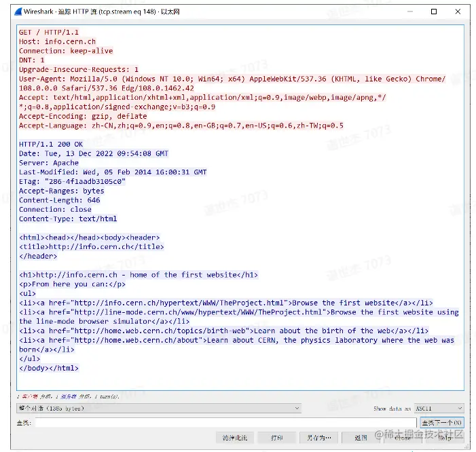Click the 'Accept-Encoding: gzip, deflate' line
This screenshot has width=476, height=452.
(83, 116)
